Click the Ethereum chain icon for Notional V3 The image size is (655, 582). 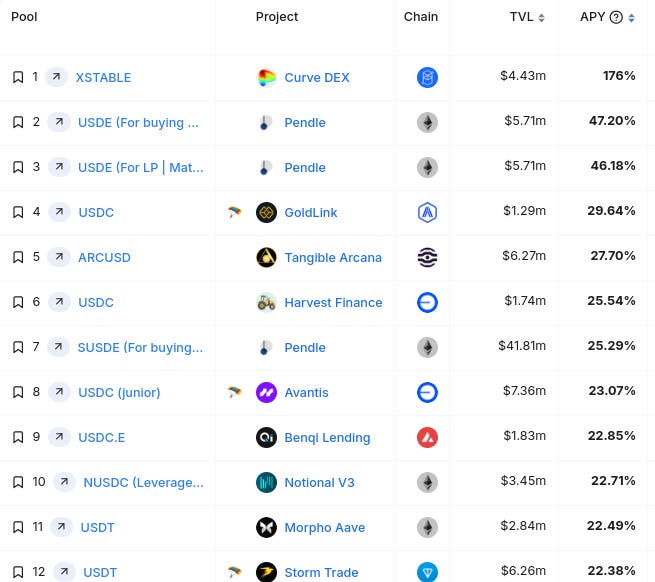427,483
